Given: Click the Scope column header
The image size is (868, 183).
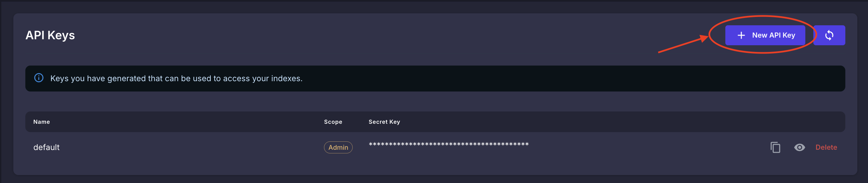Looking at the screenshot, I should 333,122.
